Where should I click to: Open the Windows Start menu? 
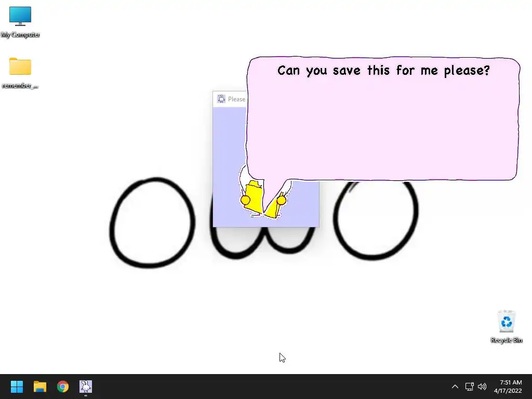click(17, 387)
